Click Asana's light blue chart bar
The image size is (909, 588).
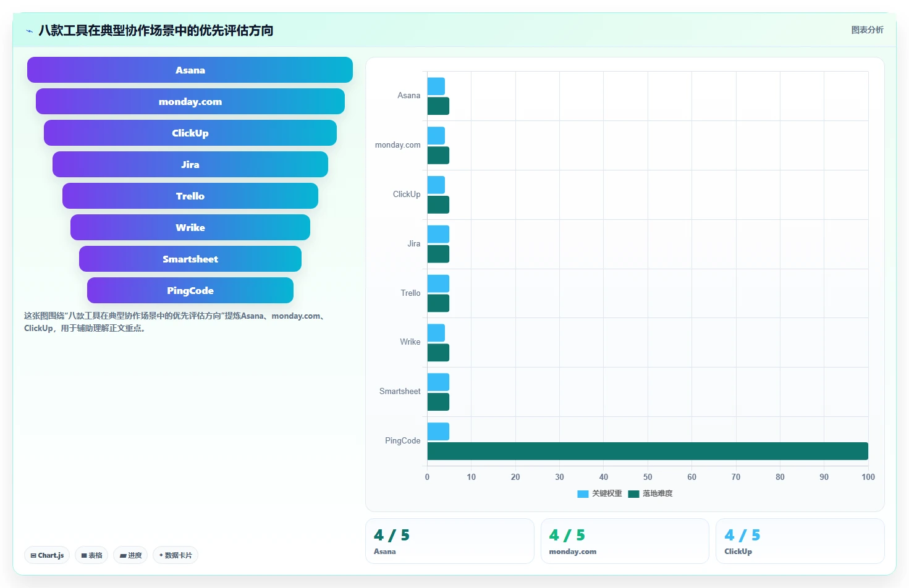tap(436, 86)
